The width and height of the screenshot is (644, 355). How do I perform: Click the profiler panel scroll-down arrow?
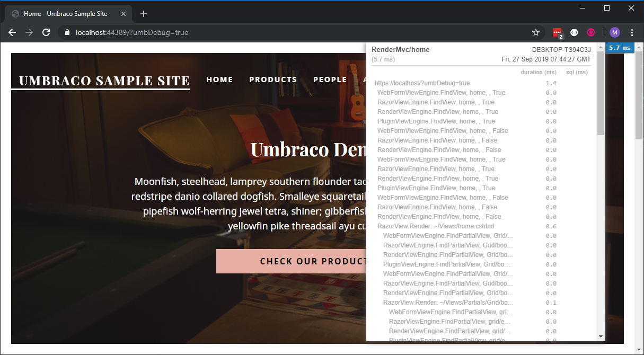[601, 336]
